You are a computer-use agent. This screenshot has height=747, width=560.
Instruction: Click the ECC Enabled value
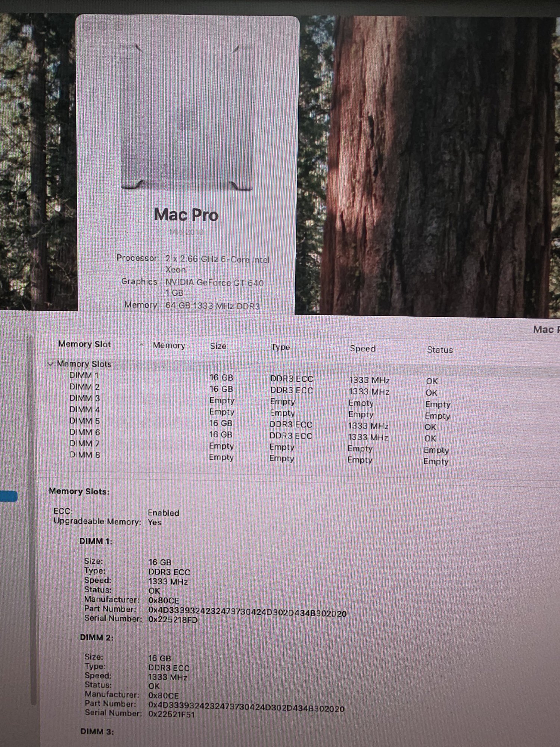tap(163, 512)
